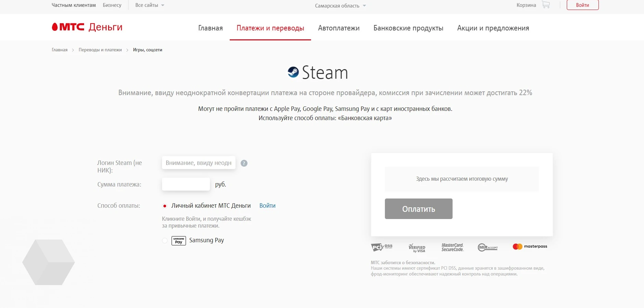Viewport: 644px width, 308px height.
Task: Go to the Автоплатежи tab
Action: tap(339, 28)
